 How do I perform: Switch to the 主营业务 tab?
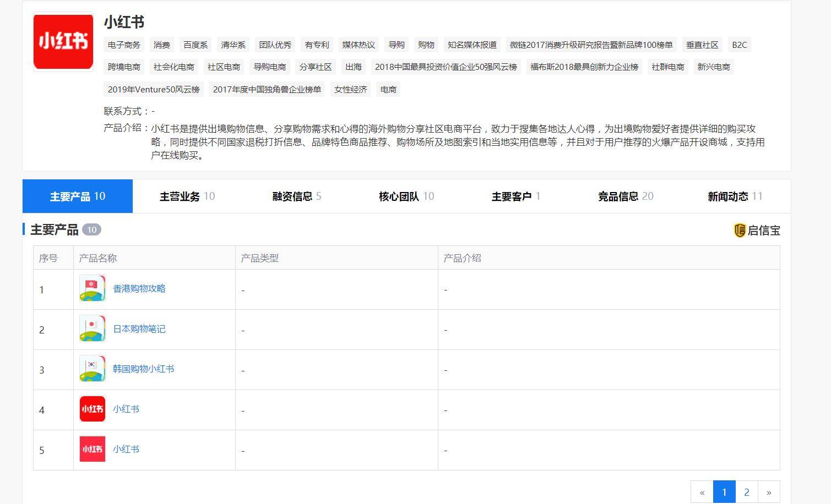point(187,196)
